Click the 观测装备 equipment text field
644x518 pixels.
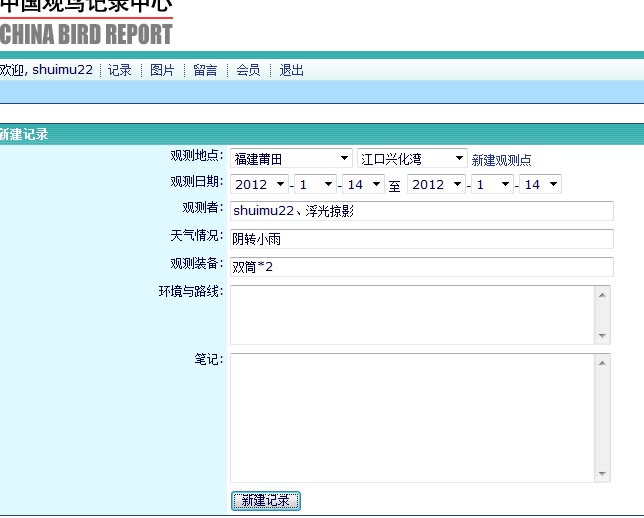pos(421,267)
